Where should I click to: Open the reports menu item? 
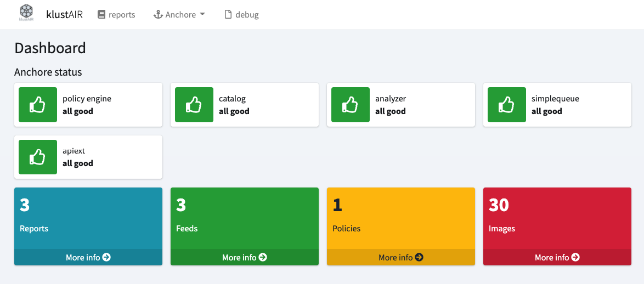pyautogui.click(x=116, y=14)
